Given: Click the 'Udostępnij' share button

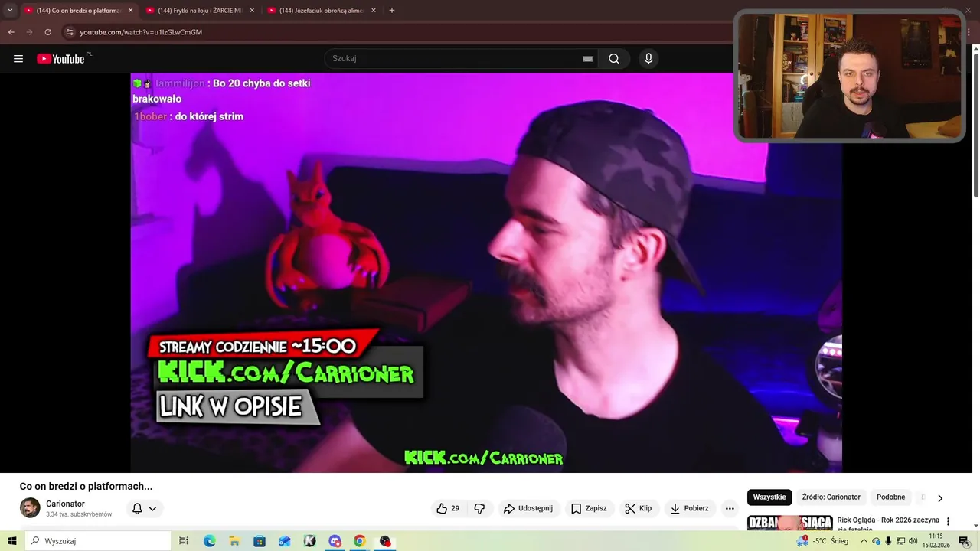Looking at the screenshot, I should click(x=528, y=508).
